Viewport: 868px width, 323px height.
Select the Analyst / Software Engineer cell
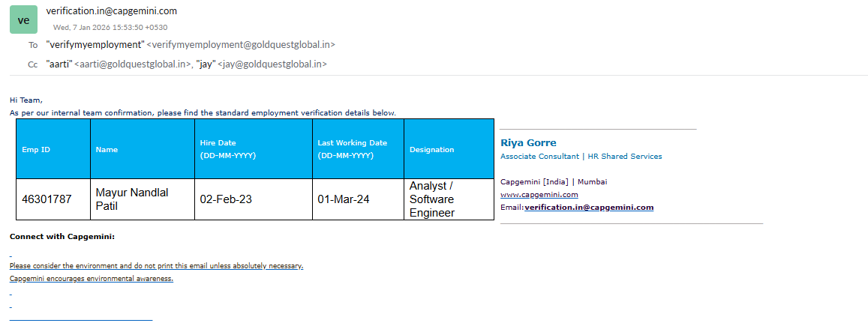pyautogui.click(x=432, y=199)
